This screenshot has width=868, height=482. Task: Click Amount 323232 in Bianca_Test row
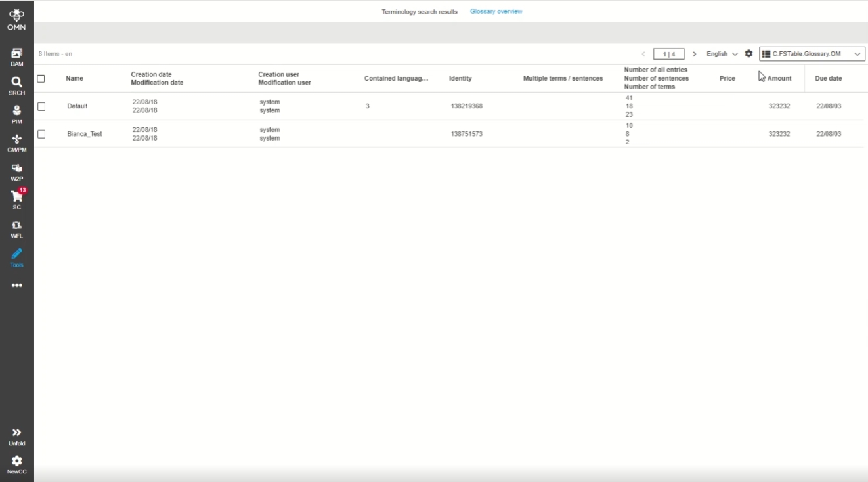pos(779,134)
